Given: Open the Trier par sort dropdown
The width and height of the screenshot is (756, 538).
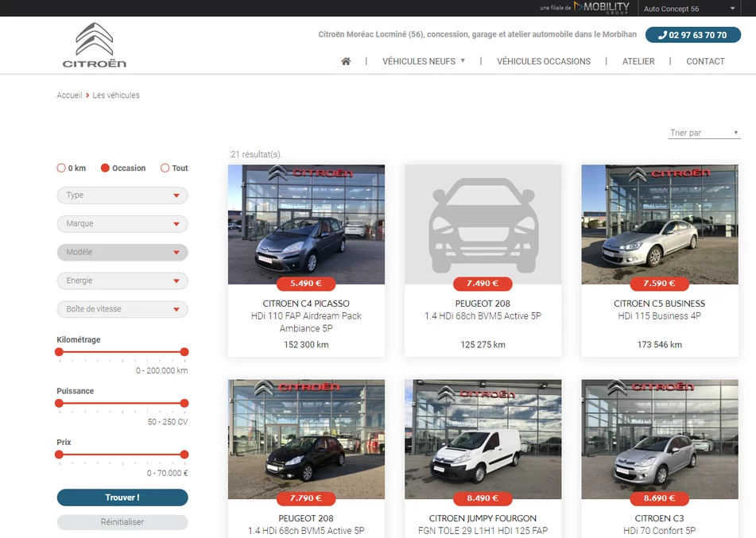Looking at the screenshot, I should tap(704, 133).
